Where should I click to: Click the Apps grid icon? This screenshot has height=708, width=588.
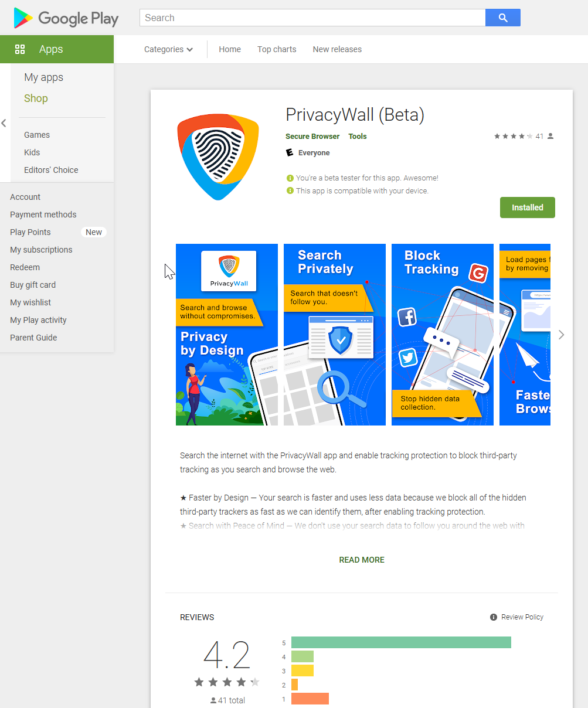pyautogui.click(x=20, y=49)
